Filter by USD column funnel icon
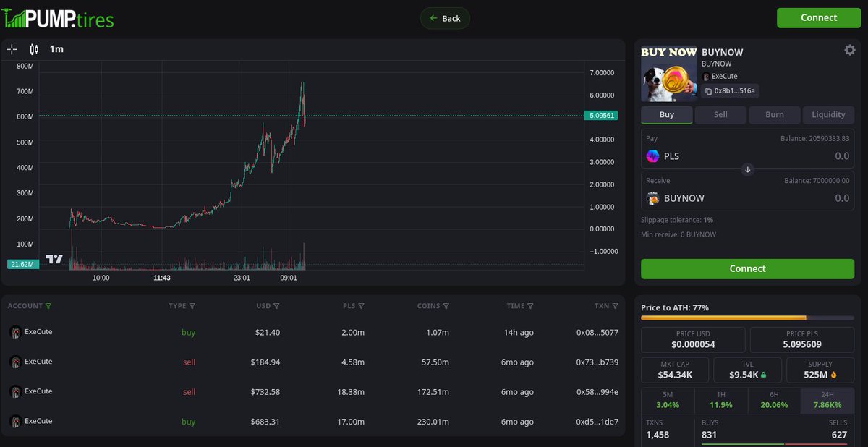 276,306
